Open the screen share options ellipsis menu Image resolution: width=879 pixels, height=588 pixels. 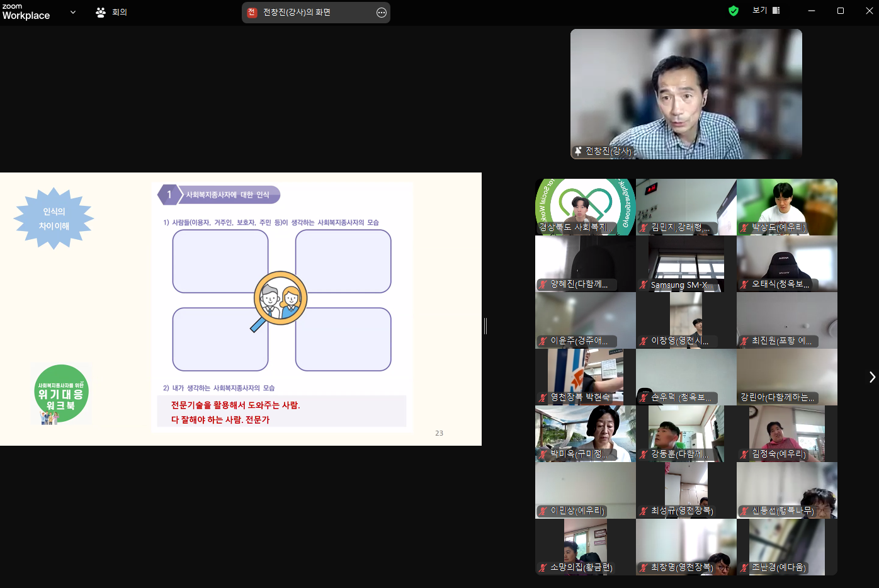click(382, 13)
